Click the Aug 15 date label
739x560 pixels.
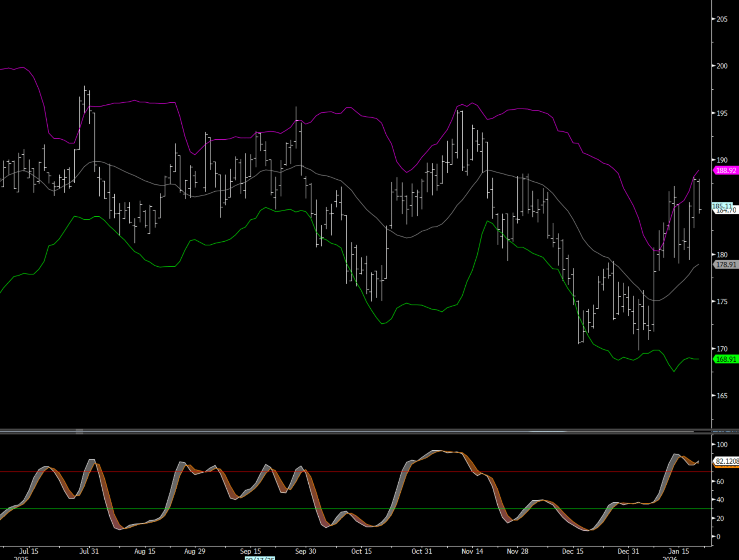[x=145, y=551]
